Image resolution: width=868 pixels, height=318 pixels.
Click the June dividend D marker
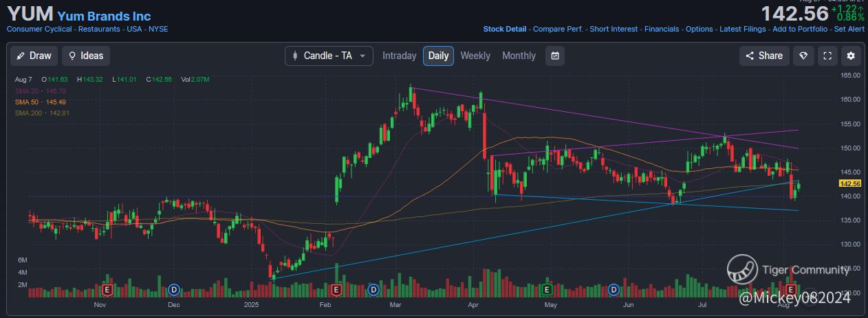pos(612,289)
